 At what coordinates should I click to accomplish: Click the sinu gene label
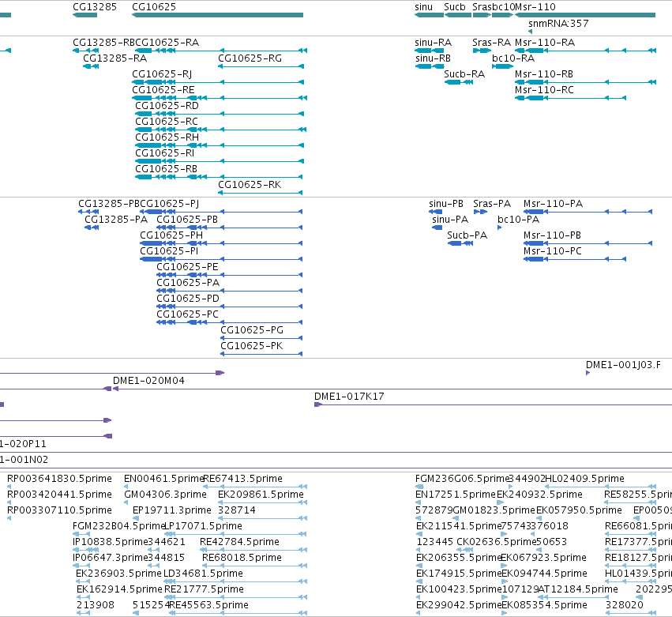(x=423, y=7)
